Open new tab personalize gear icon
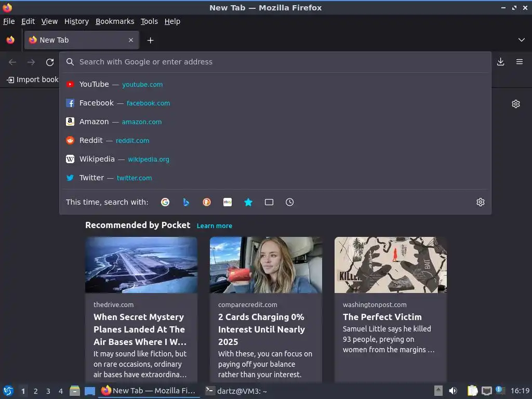This screenshot has height=399, width=532. coord(516,104)
